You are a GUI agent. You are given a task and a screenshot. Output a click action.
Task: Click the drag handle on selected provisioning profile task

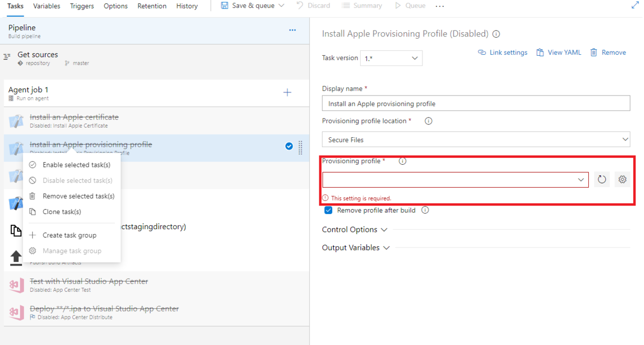point(301,146)
